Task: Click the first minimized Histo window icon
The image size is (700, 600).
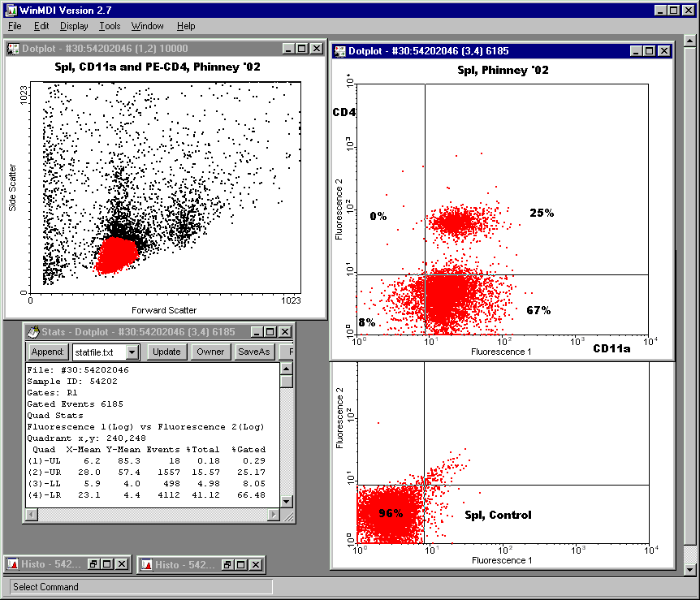Action: (x=14, y=564)
